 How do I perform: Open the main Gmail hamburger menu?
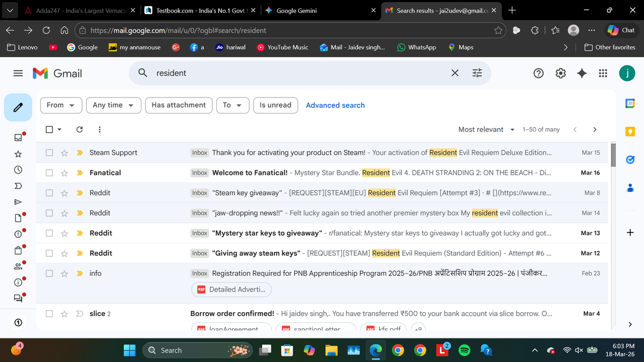pos(18,73)
